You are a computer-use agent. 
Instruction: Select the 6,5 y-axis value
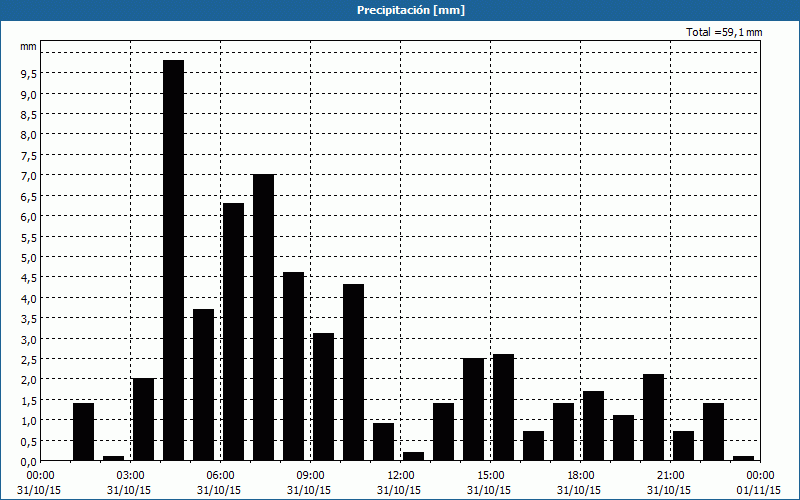pos(29,196)
